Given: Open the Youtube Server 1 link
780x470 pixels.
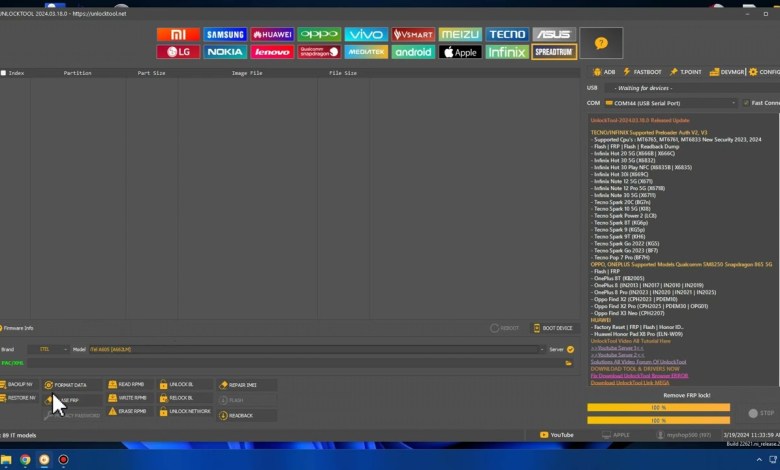Looking at the screenshot, I should point(617,348).
